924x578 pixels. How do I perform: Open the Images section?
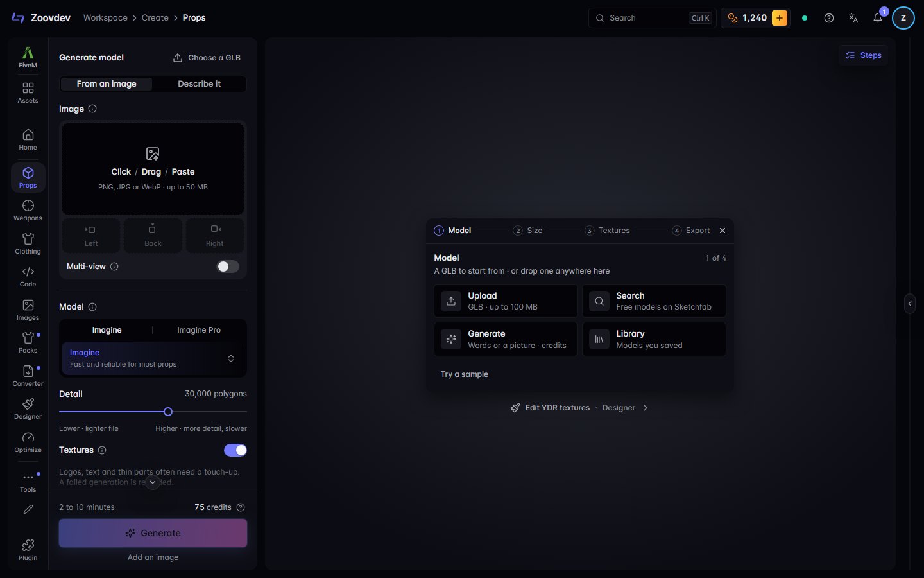pyautogui.click(x=28, y=310)
